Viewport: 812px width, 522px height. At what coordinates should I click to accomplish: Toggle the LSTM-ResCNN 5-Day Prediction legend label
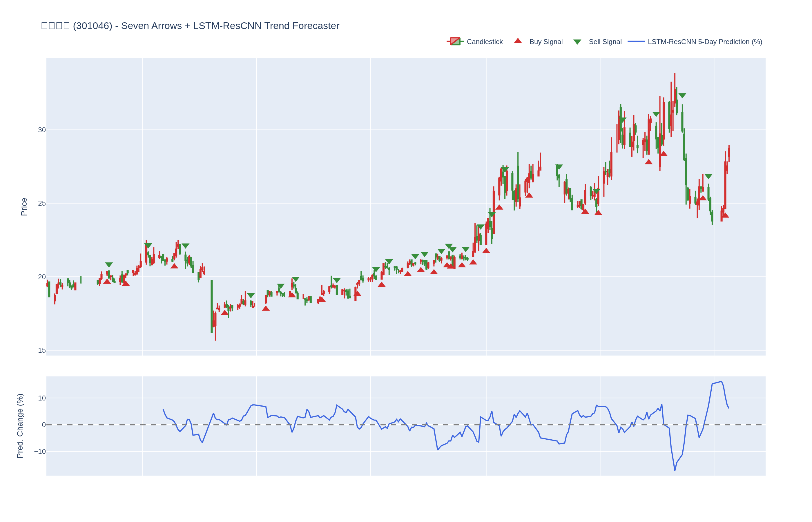pos(705,42)
